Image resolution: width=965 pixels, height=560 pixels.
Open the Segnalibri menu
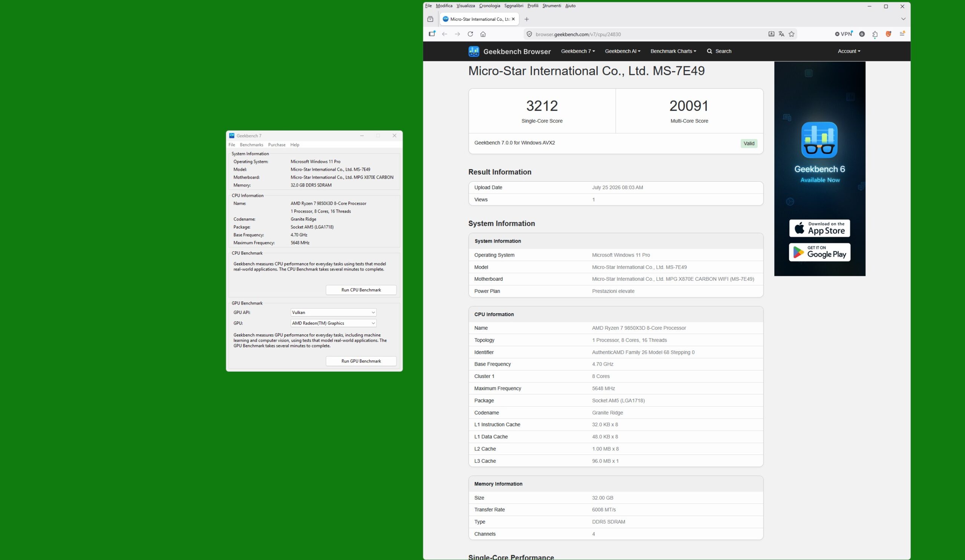point(513,6)
